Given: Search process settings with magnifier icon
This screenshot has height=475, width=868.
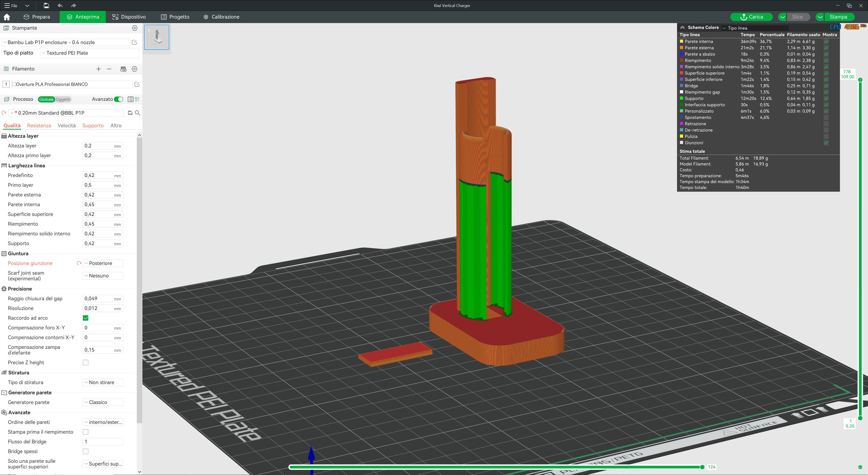Looking at the screenshot, I should tap(137, 113).
